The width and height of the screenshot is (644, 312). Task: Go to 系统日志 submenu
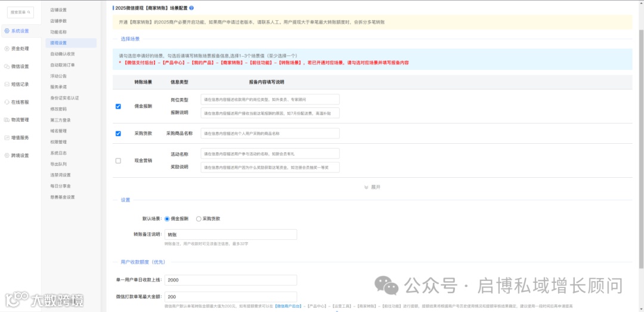coord(58,153)
